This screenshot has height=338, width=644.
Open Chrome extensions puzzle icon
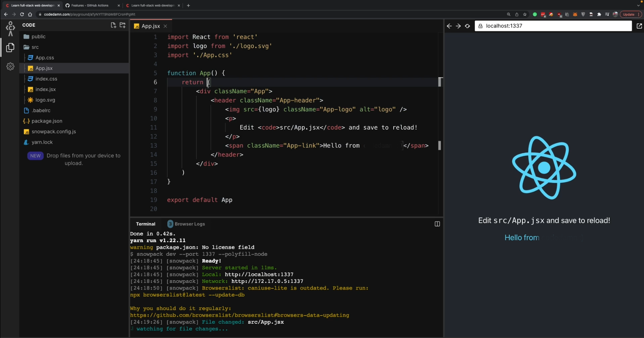tap(599, 15)
